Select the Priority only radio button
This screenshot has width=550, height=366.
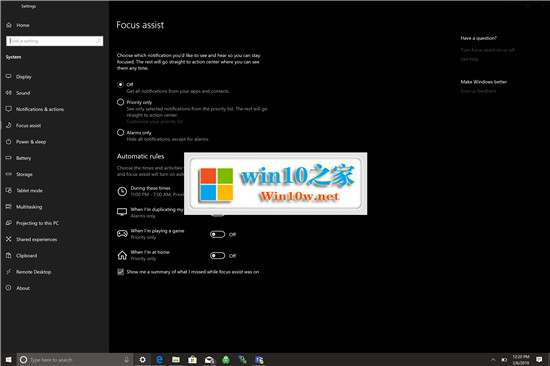(120, 102)
